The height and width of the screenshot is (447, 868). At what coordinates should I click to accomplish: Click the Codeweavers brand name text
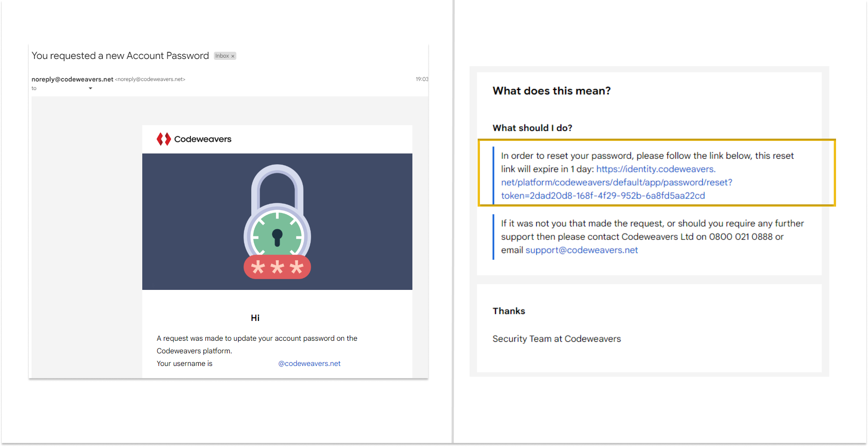[203, 139]
